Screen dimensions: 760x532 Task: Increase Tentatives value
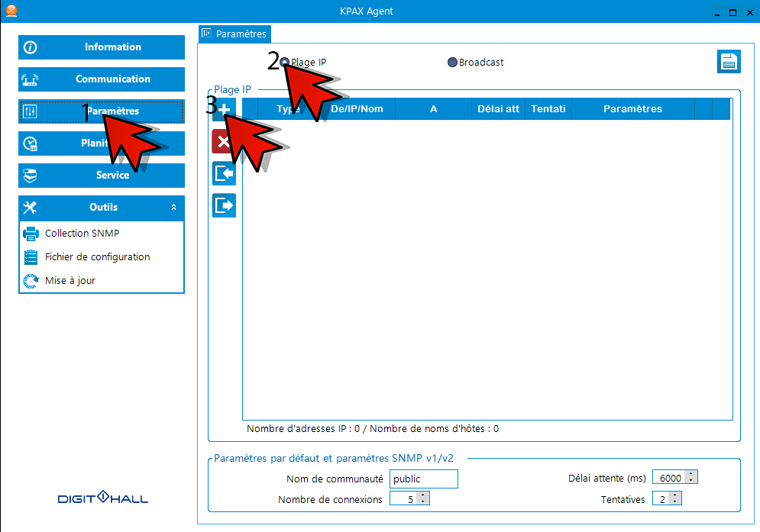pos(675,495)
